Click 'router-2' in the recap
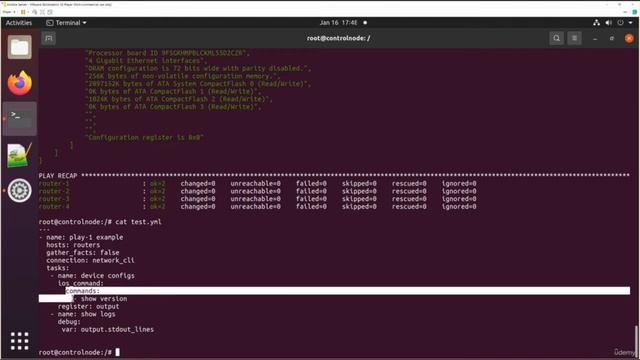The height and width of the screenshot is (360, 640). point(54,191)
